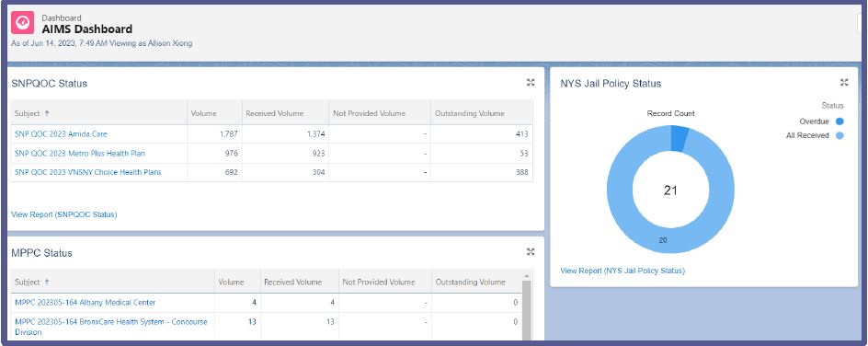This screenshot has width=868, height=346.
Task: Click Amida Care volume value 1,787
Action: (x=229, y=134)
